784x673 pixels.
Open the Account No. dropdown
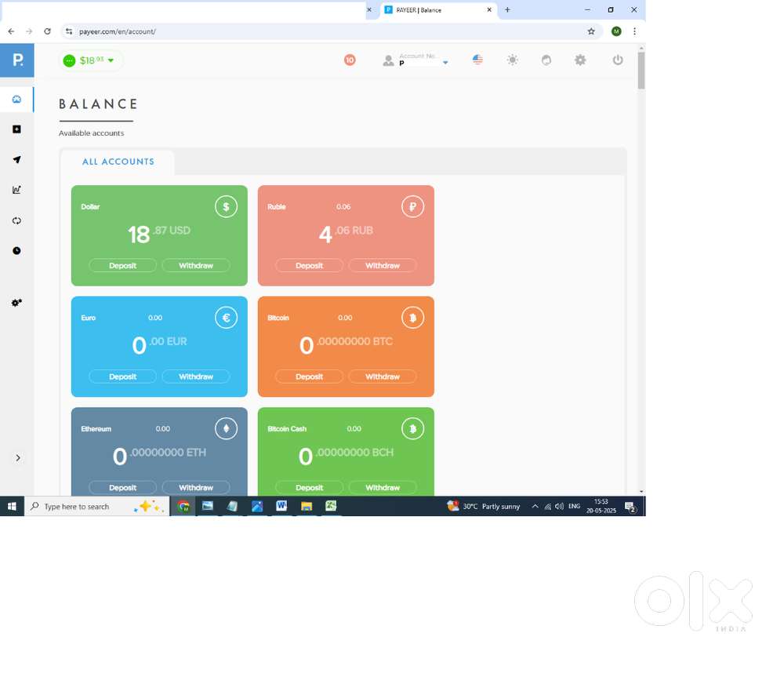point(445,63)
